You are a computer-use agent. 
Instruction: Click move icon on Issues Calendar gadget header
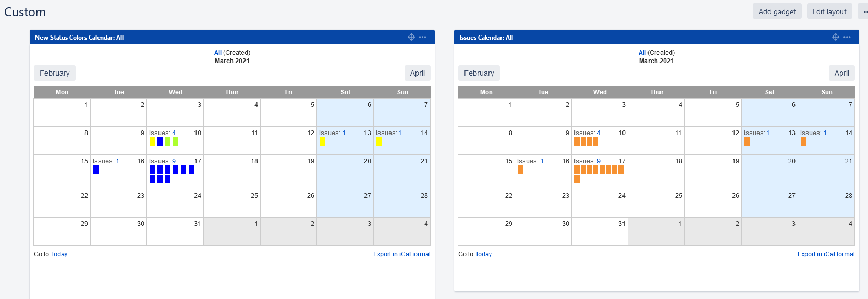pyautogui.click(x=836, y=37)
